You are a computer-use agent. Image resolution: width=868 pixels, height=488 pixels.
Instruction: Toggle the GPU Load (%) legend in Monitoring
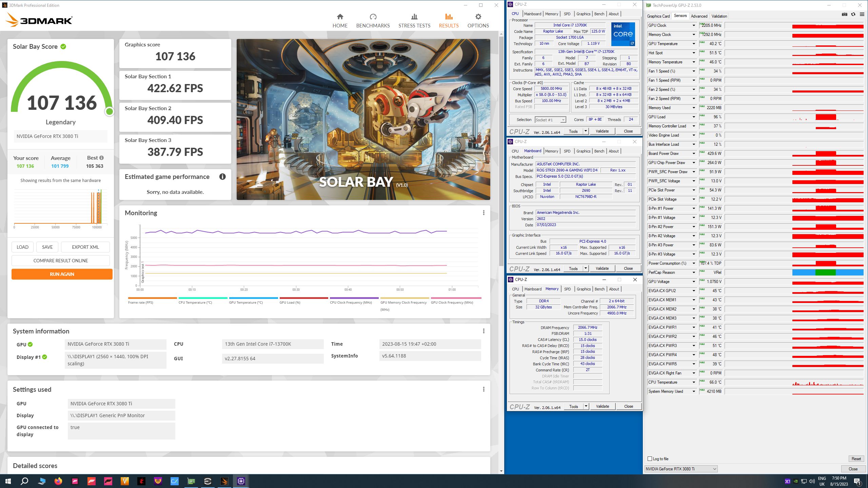coord(304,301)
